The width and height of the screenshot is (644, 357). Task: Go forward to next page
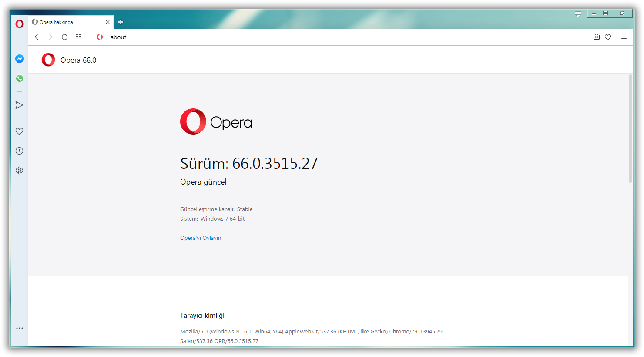(x=50, y=37)
